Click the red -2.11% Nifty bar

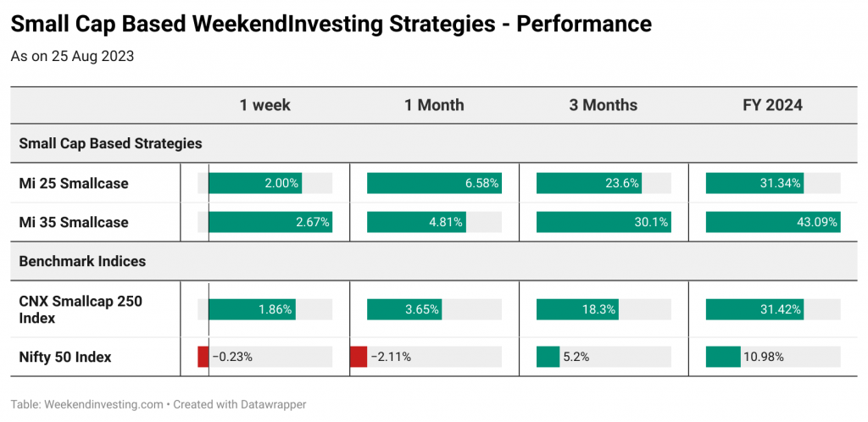tap(359, 357)
